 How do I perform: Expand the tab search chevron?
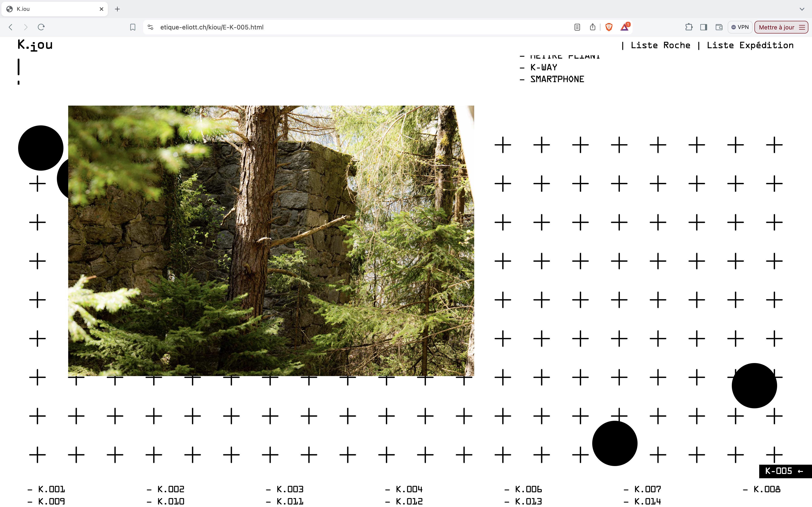tap(802, 9)
